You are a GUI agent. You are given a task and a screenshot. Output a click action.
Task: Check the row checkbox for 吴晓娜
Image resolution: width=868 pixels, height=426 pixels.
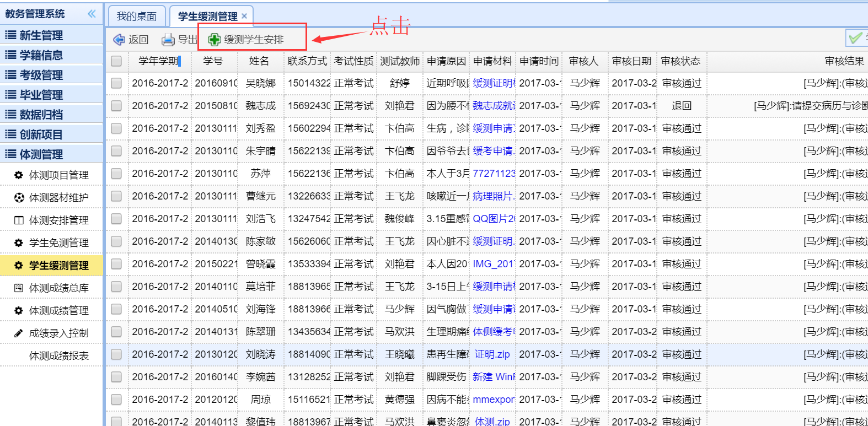coord(116,83)
